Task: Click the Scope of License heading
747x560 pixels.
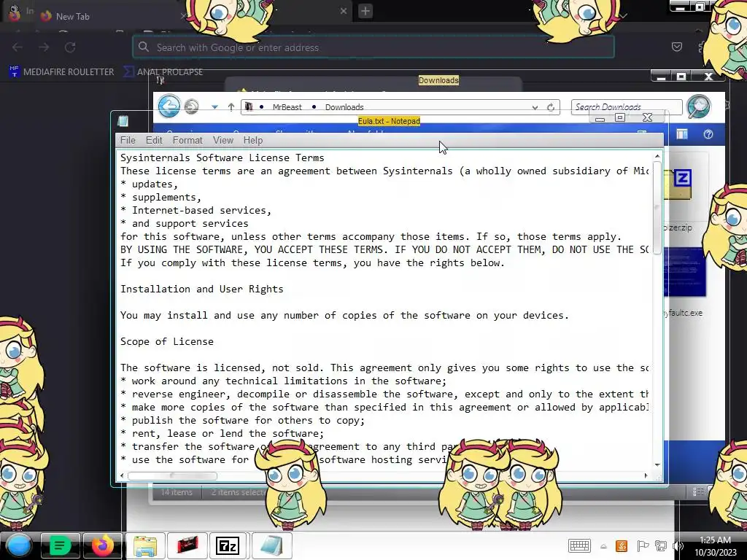Action: coord(167,341)
